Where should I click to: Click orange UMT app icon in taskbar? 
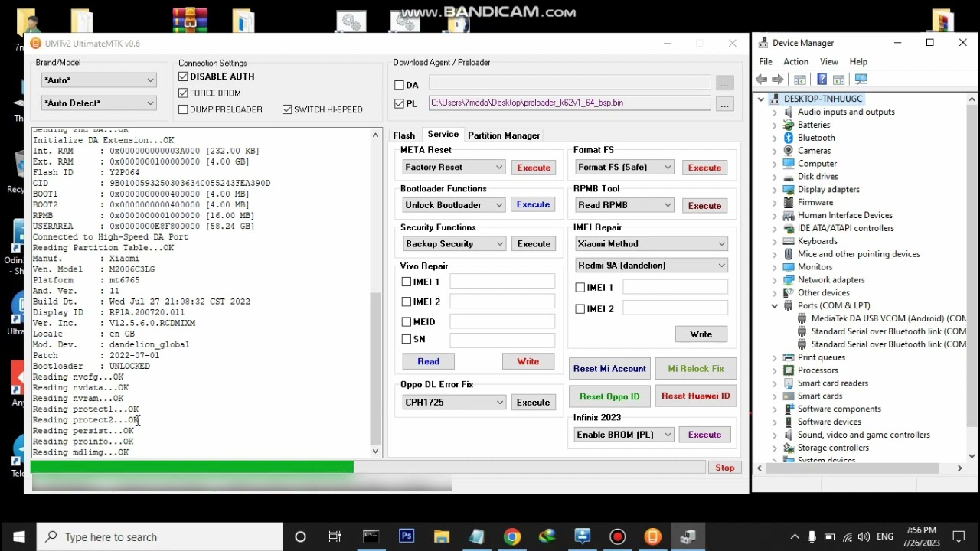[653, 536]
